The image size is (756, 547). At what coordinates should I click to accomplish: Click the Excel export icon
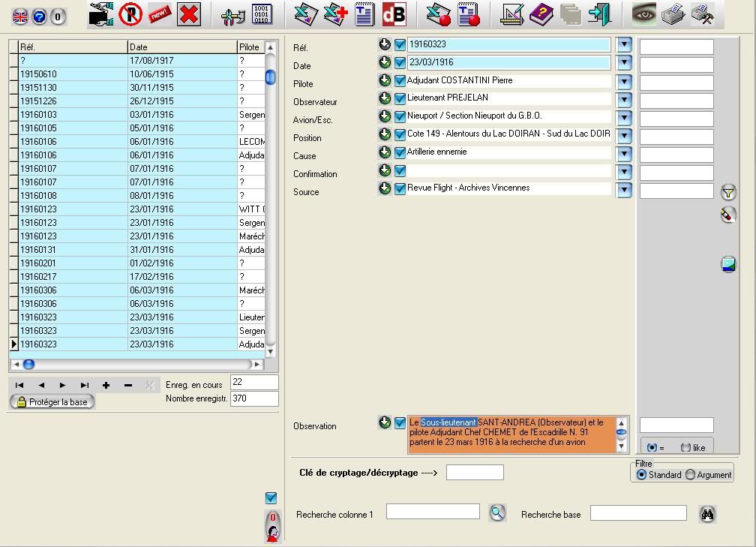pos(306,14)
